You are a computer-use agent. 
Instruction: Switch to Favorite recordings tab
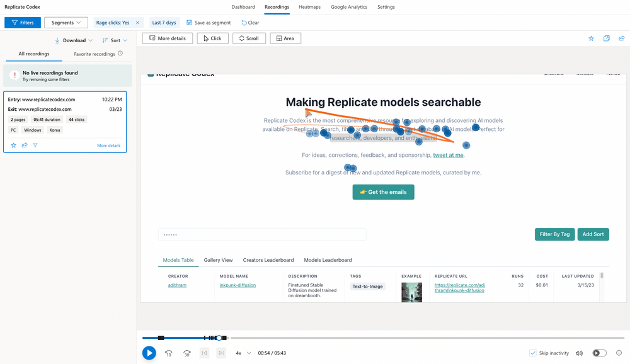(94, 54)
